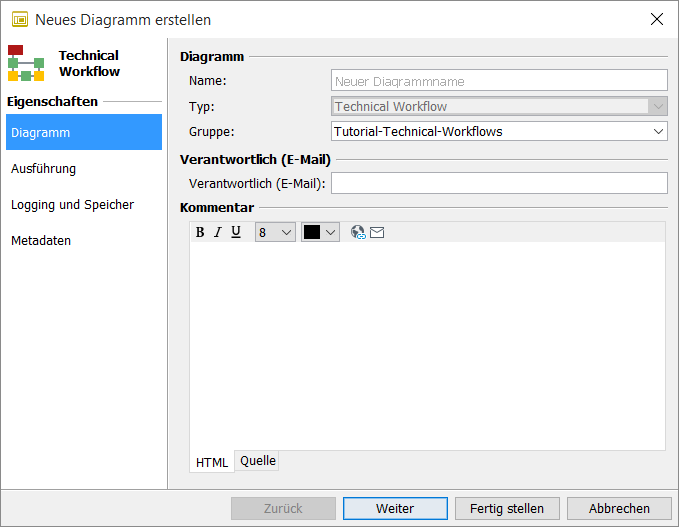Viewport: 679px width, 527px height.
Task: Insert email link using envelope icon
Action: tap(377, 232)
